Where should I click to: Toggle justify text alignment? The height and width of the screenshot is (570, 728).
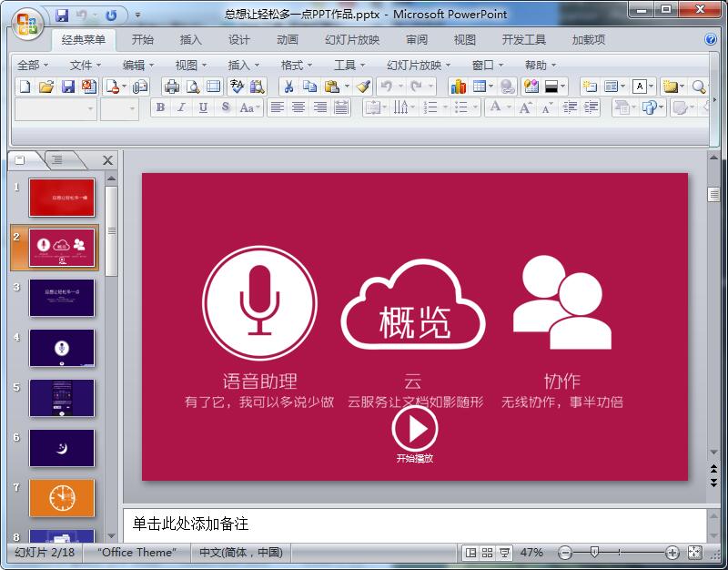pos(342,107)
